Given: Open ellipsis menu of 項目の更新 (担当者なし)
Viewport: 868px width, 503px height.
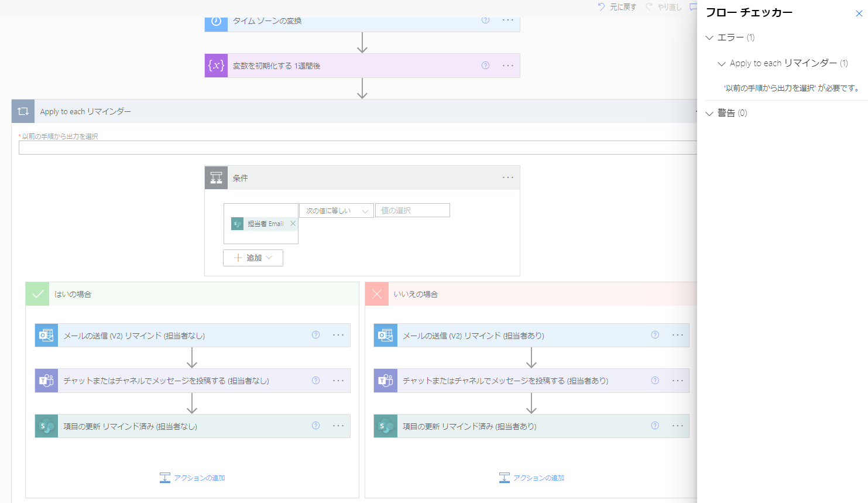Looking at the screenshot, I should [x=338, y=426].
